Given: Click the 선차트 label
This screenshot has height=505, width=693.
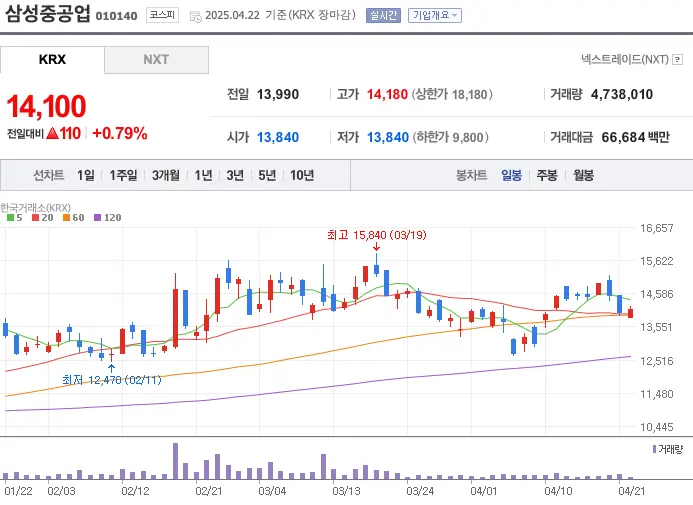Looking at the screenshot, I should point(49,175).
